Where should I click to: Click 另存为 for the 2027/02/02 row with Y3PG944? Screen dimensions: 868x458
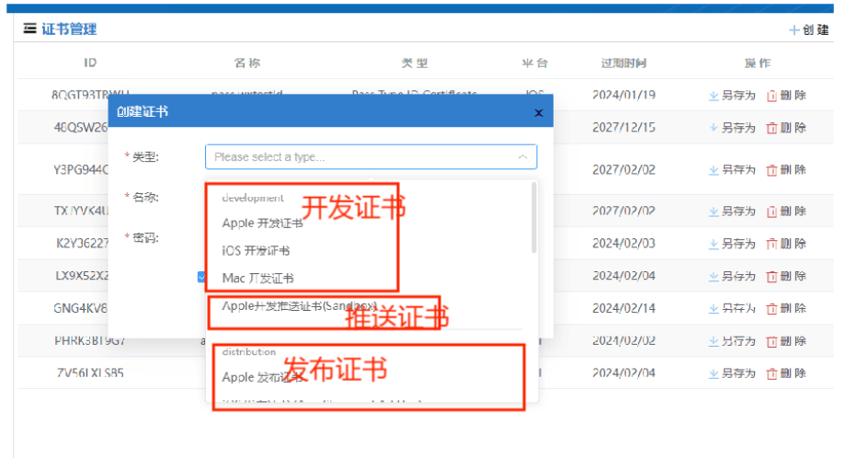pos(732,169)
